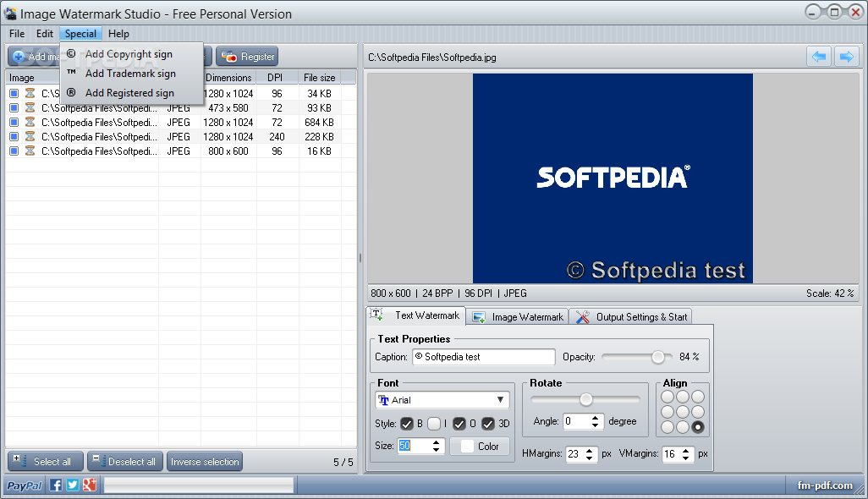Click the Deselect all button
This screenshot has width=868, height=499.
[x=125, y=462]
